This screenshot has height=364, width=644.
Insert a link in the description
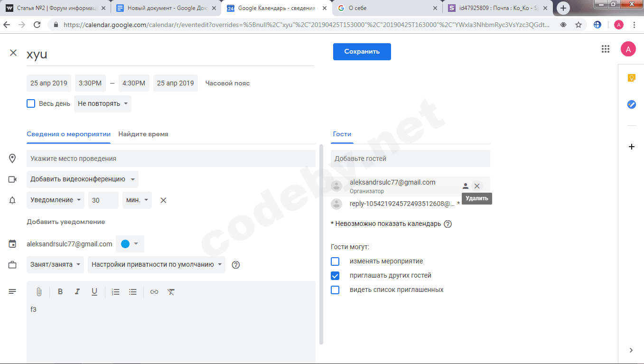[154, 292]
